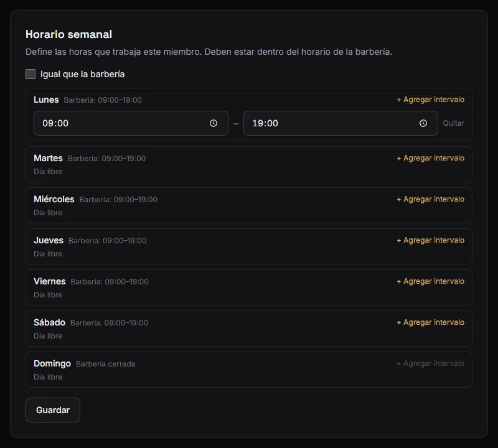The image size is (498, 448).
Task: Add an interval for Viernes
Action: [430, 281]
